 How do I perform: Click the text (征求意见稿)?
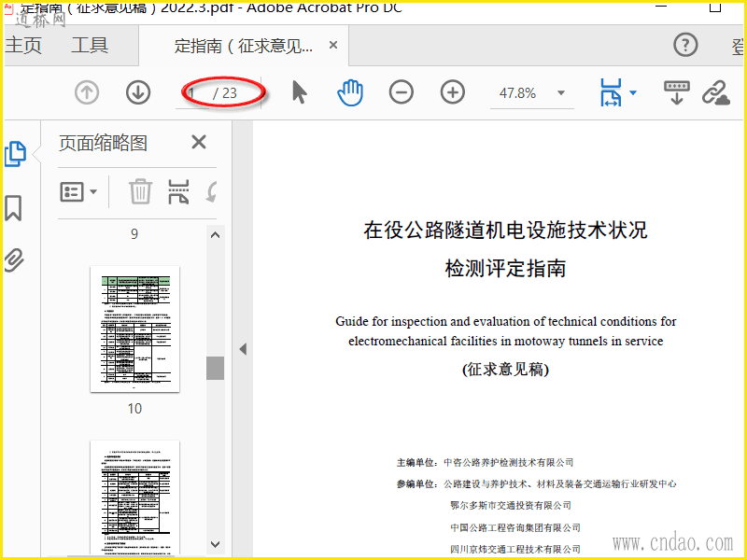click(x=505, y=369)
